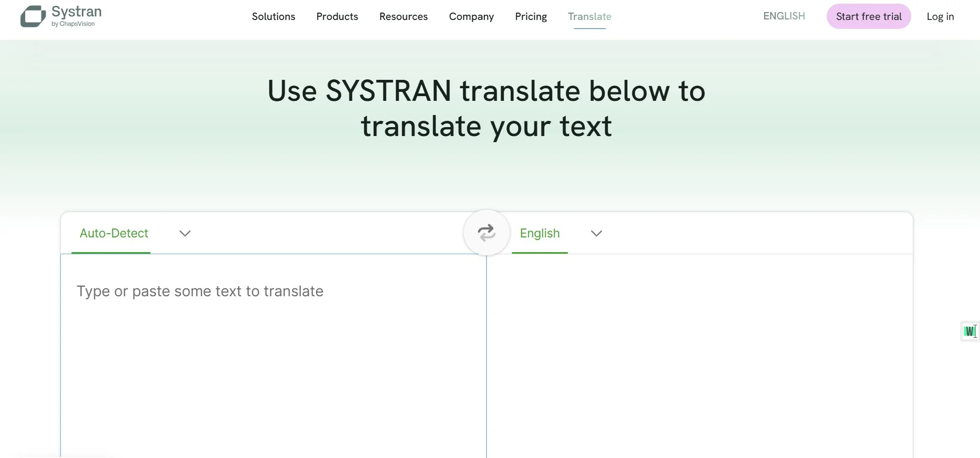Select the Auto-Detect source language tab
The image size is (980, 458).
click(114, 233)
